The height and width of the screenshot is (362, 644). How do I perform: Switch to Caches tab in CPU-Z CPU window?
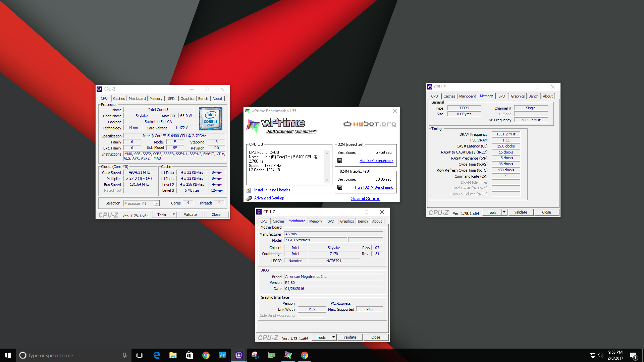click(119, 99)
